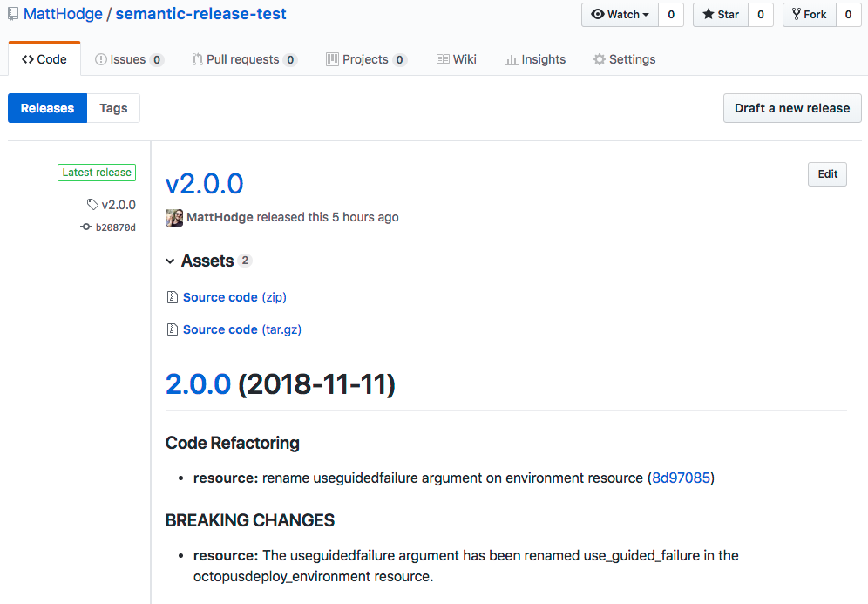The image size is (868, 604).
Task: Open the Settings tab with gear icon
Action: pyautogui.click(x=624, y=59)
